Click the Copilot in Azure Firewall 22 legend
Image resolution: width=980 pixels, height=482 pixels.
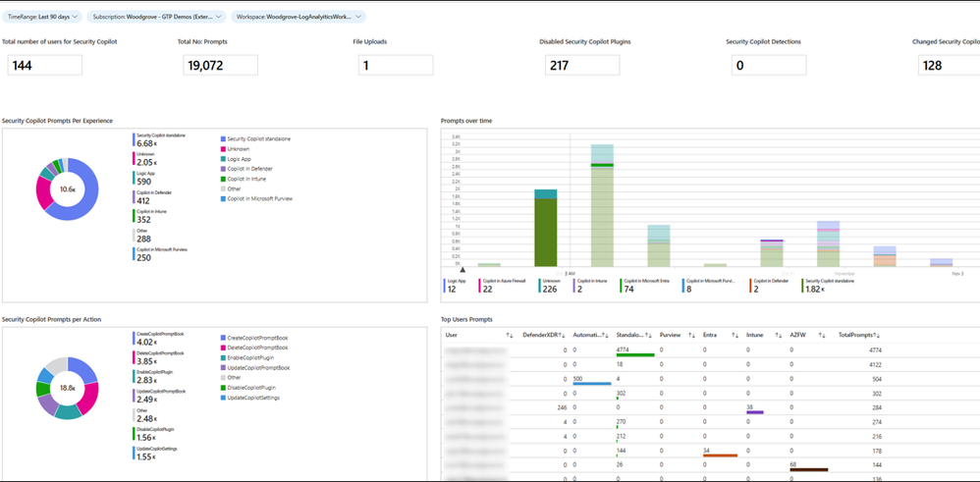[x=503, y=286]
